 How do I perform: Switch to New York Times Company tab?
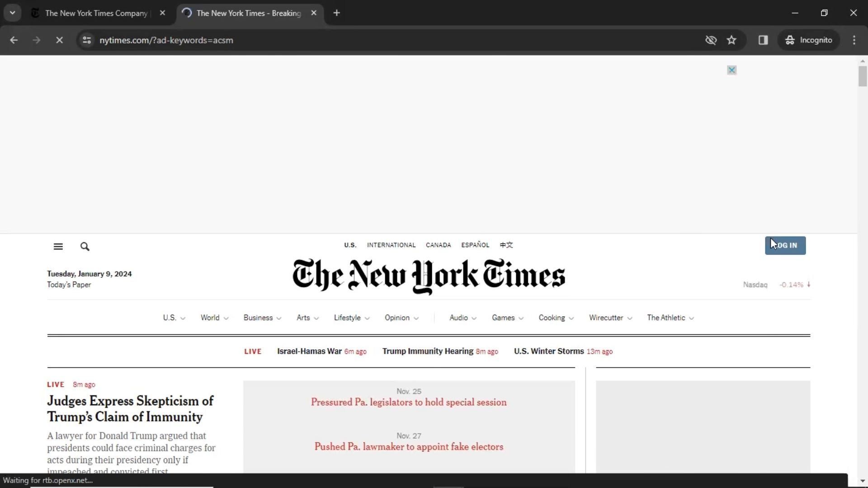pos(96,13)
